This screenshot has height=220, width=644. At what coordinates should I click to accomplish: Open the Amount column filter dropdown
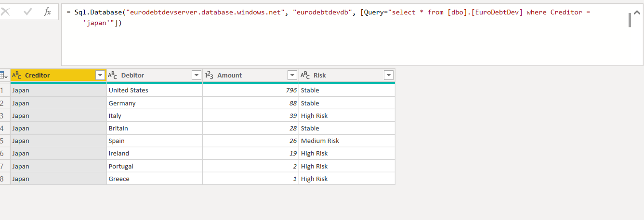click(292, 75)
